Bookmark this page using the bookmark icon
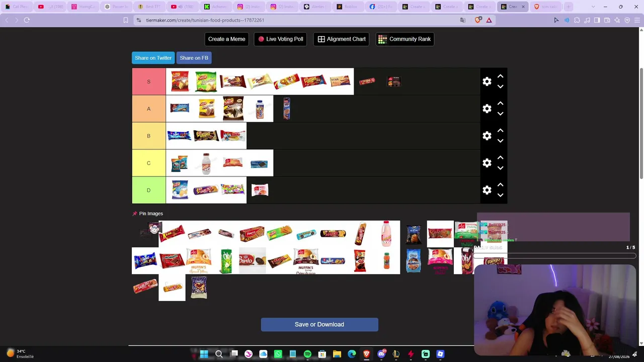The width and height of the screenshot is (644, 362). click(x=126, y=20)
